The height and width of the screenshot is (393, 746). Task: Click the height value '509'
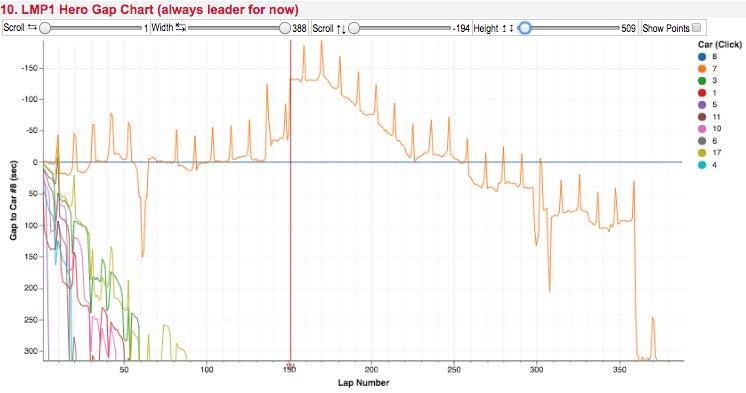(628, 28)
